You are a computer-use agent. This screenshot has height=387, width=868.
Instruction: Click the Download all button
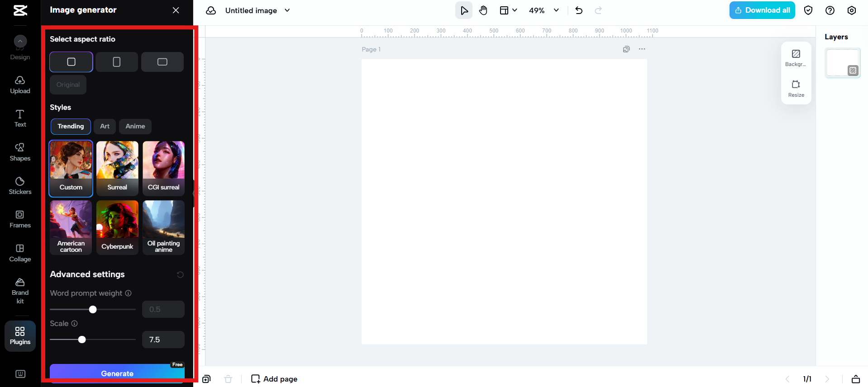(762, 10)
